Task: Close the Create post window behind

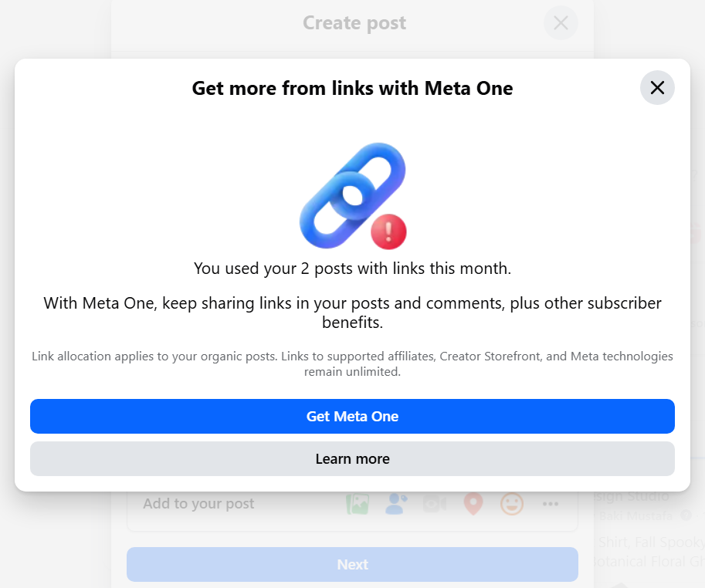Action: [x=561, y=23]
